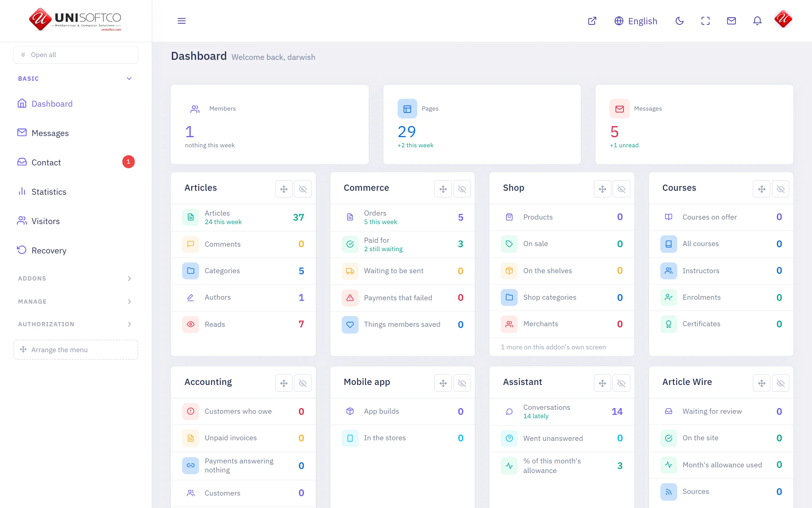Expand the AUTHORIZATION menu section

coord(75,324)
